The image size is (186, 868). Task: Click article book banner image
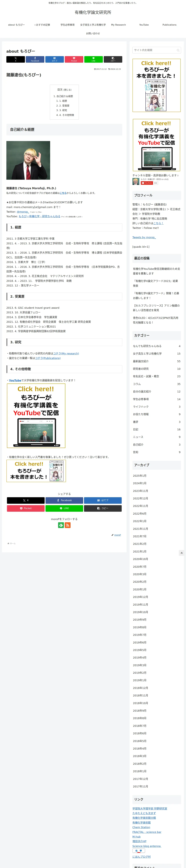tap(36, 471)
